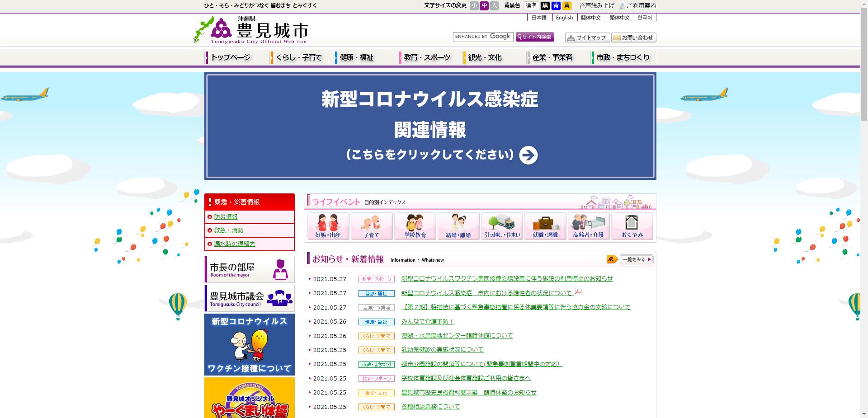Open the 健康・福祉 menu
The width and height of the screenshot is (868, 418).
[357, 57]
